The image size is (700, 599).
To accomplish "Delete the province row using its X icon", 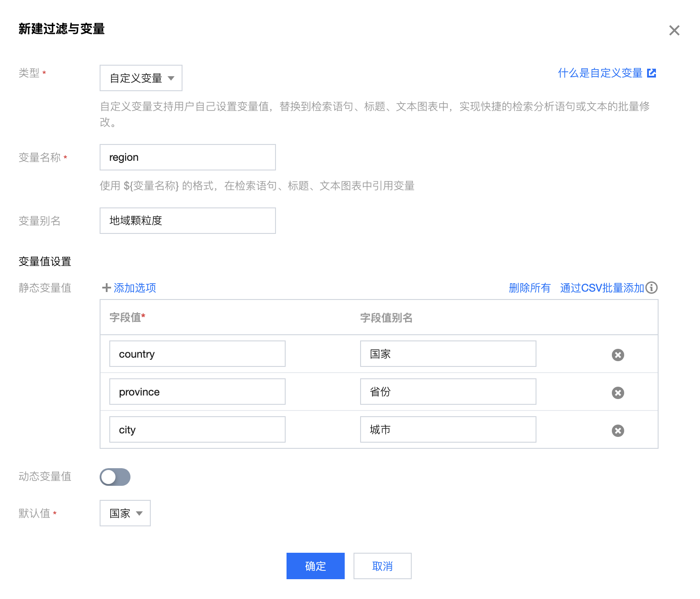I will [618, 393].
